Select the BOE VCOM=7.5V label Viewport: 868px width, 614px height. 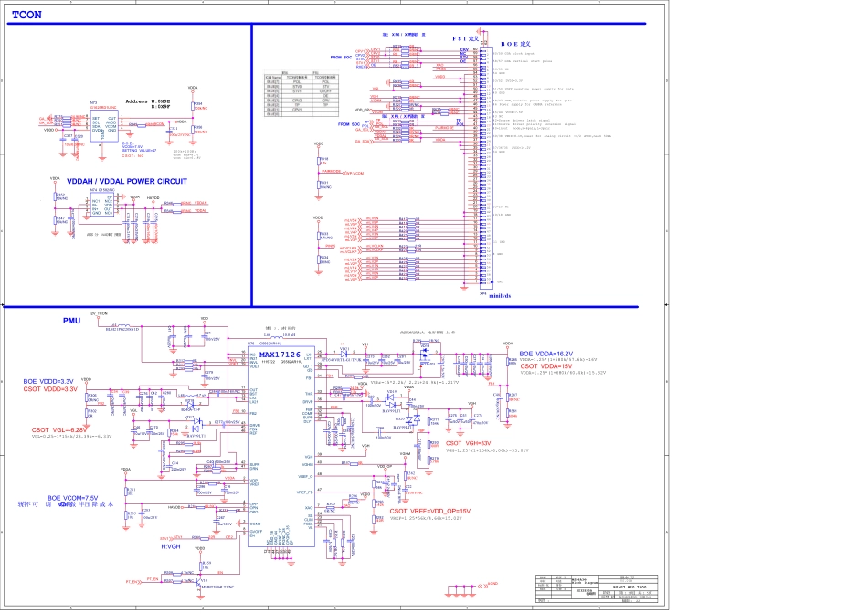click(x=72, y=498)
